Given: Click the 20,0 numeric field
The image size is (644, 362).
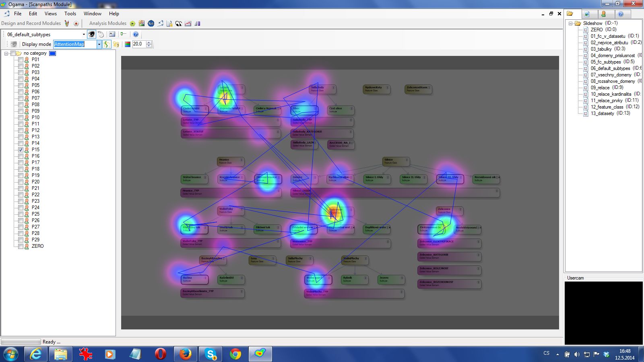Looking at the screenshot, I should [139, 44].
